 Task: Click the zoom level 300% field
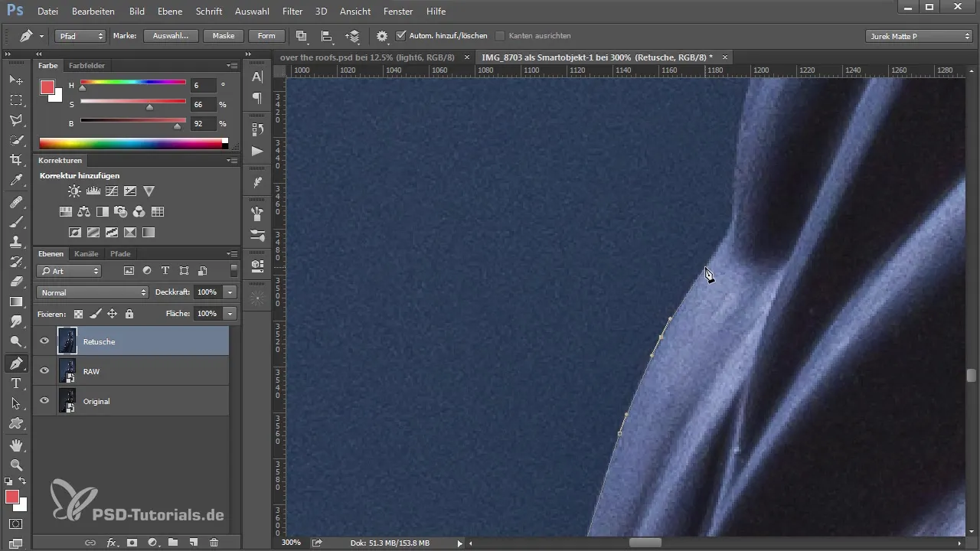pyautogui.click(x=291, y=543)
